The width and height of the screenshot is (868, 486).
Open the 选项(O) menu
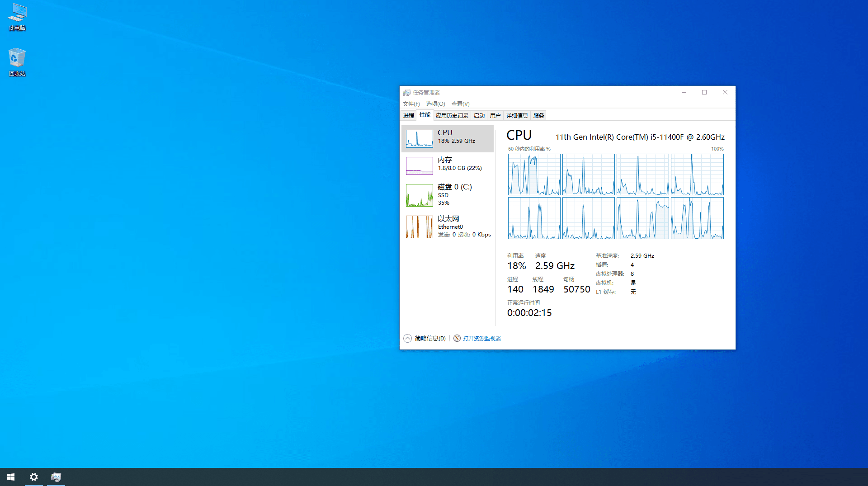pos(435,104)
